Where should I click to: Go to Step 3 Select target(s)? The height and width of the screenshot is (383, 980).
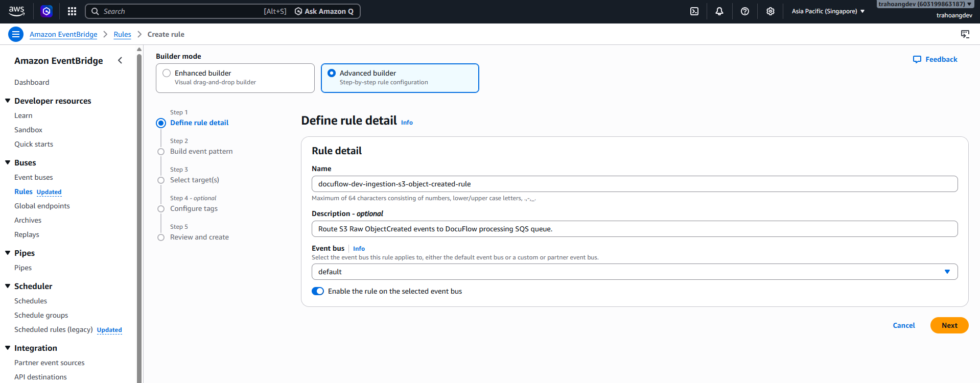[x=195, y=180]
